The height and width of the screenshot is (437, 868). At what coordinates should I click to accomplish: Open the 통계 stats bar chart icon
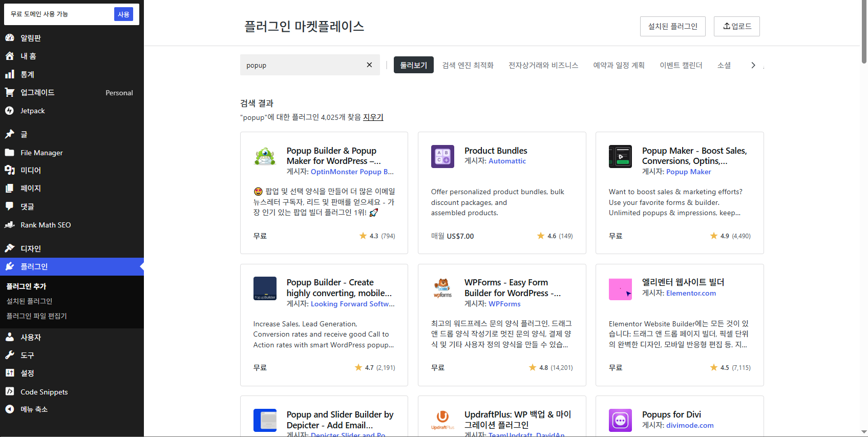coord(10,74)
